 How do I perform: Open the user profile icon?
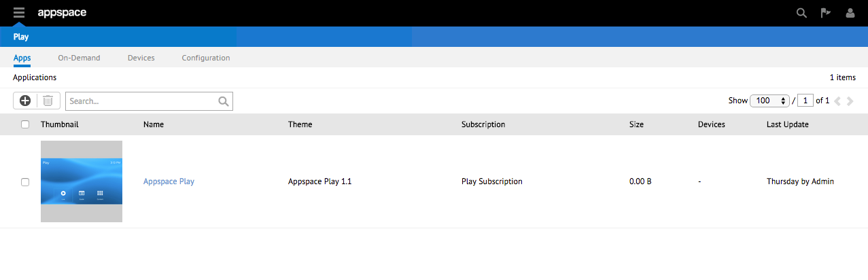(850, 13)
